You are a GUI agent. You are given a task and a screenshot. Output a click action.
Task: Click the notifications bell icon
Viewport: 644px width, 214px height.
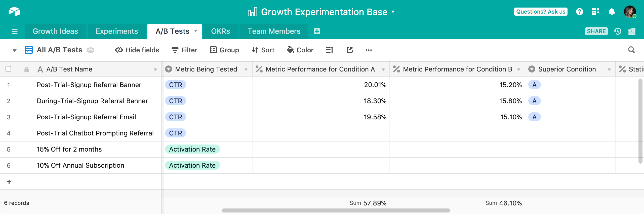point(612,12)
